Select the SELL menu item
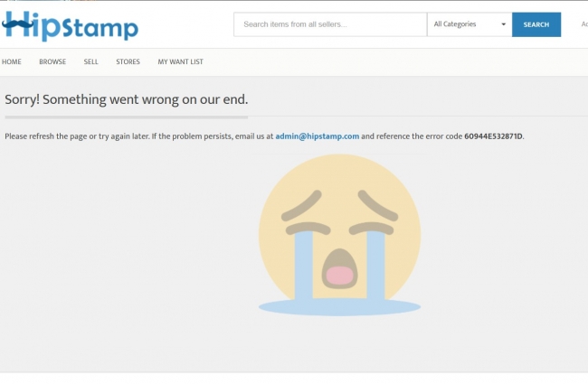Screen dimensions: 588x384 (90, 61)
